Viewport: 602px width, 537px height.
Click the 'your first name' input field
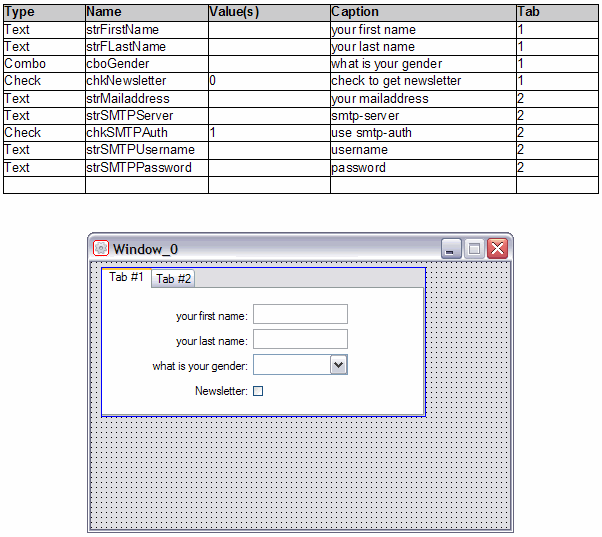300,314
